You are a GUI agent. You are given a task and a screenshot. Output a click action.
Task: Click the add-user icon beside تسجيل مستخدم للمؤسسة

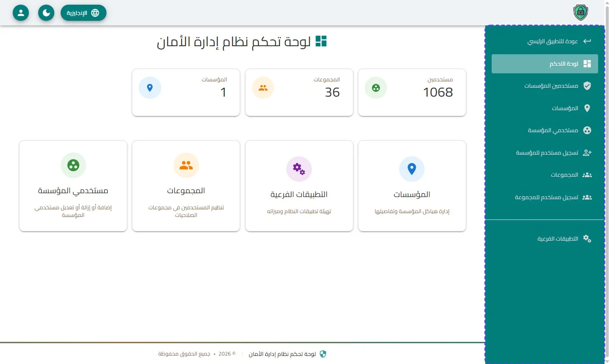587,153
